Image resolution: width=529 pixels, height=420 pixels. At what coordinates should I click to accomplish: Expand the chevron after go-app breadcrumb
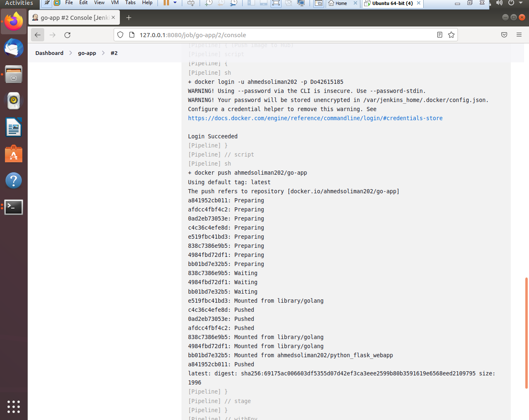point(103,53)
